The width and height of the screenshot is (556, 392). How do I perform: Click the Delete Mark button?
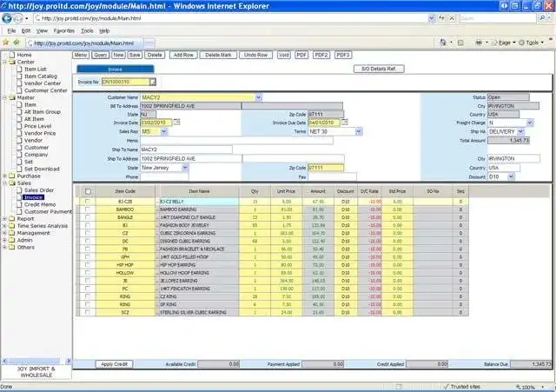pyautogui.click(x=218, y=55)
